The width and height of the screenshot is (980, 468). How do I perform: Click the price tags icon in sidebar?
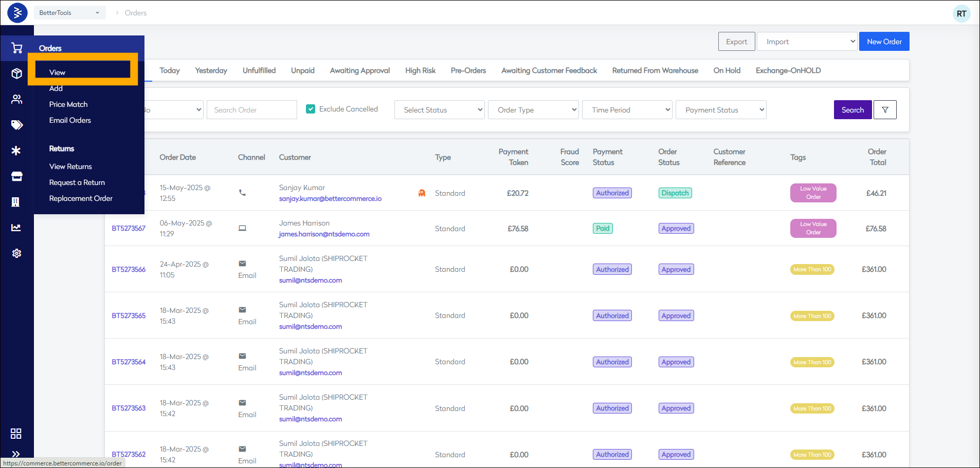pos(16,125)
